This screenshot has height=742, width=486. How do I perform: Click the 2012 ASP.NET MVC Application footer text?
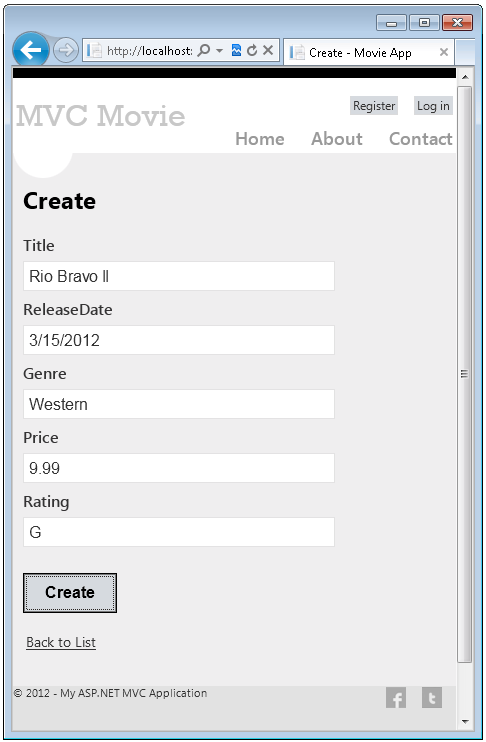(x=111, y=693)
